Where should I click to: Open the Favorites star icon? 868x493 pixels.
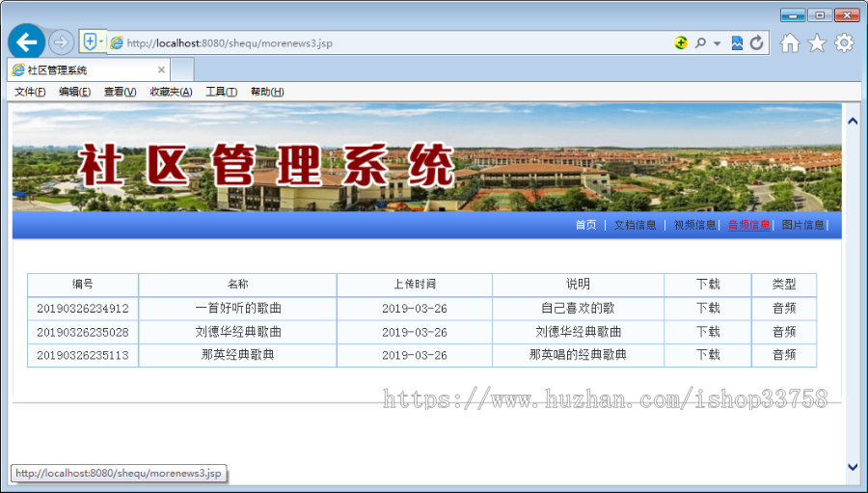tap(817, 42)
